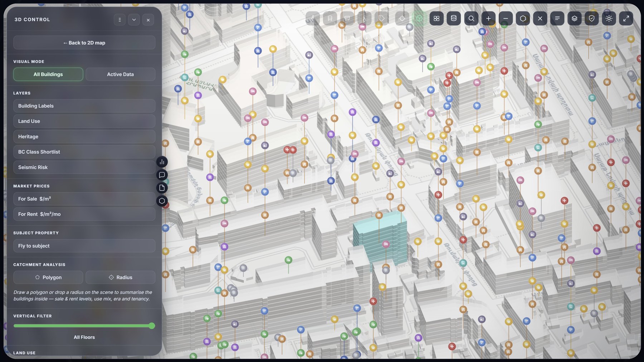The width and height of the screenshot is (644, 362).
Task: Open the chat bubble icon on side rail
Action: 162,175
